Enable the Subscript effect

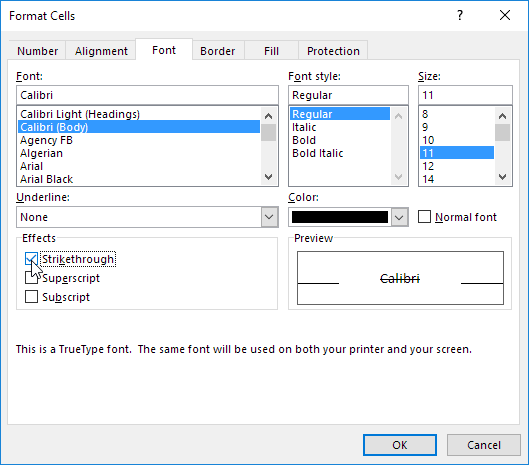pos(31,297)
